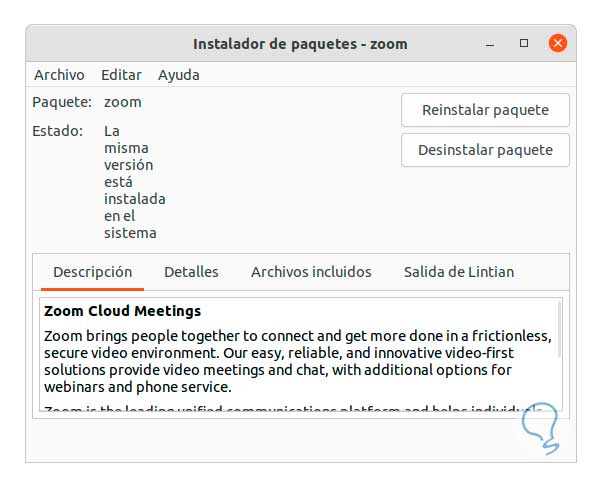Click the status text 'La misma versión está instalada'

[x=134, y=182]
